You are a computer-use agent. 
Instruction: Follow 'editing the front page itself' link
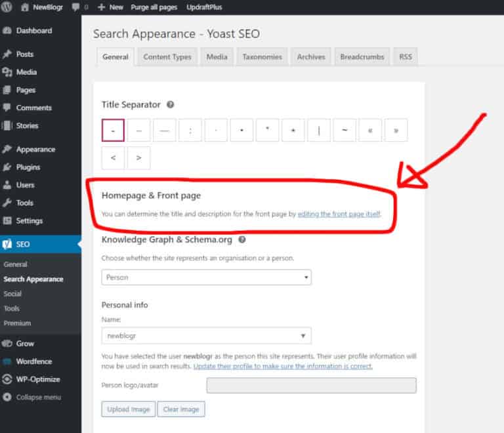tap(339, 214)
